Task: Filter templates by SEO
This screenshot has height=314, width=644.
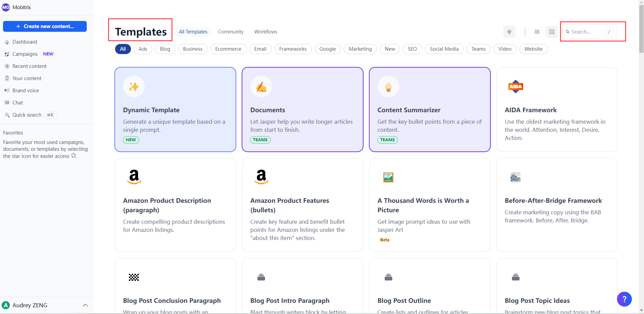Action: [412, 49]
